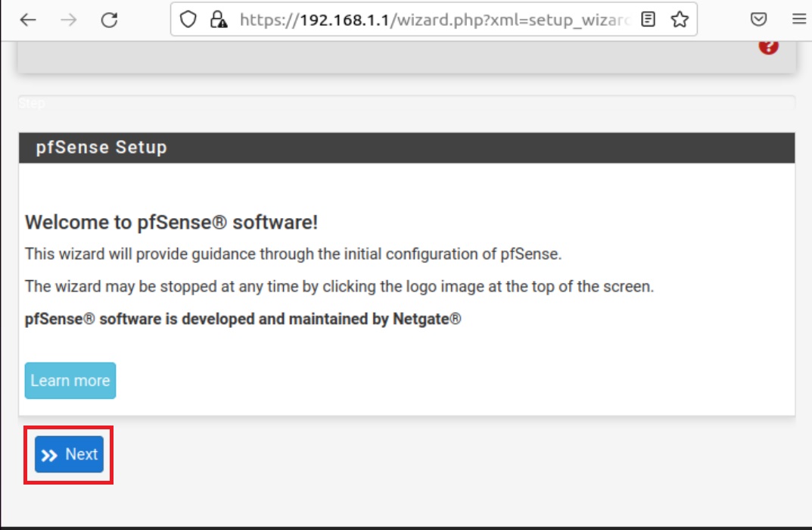Open the shield tracking protection icon

point(188,20)
